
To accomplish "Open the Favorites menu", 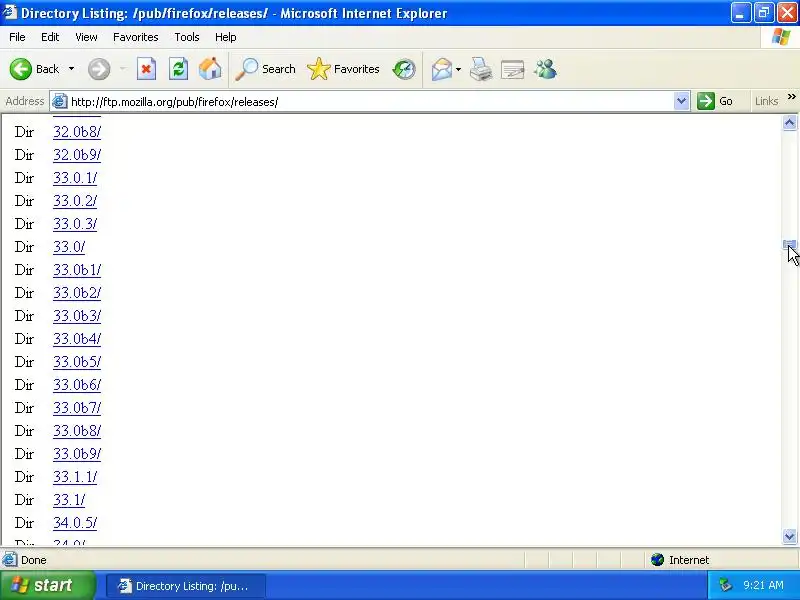I will pos(136,37).
